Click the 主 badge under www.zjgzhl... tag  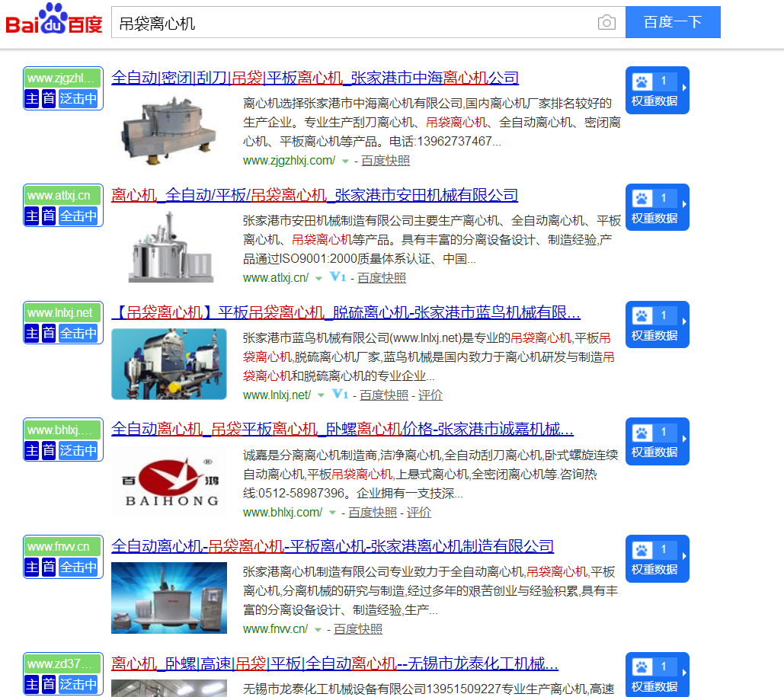31,98
